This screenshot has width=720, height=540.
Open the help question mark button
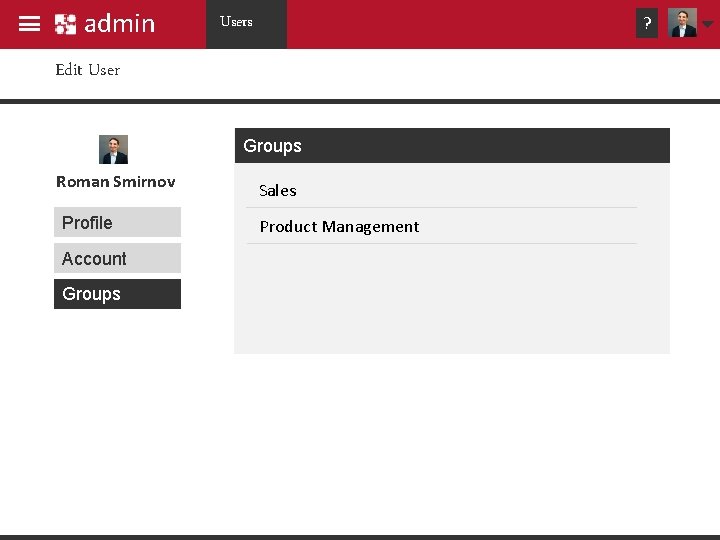(x=647, y=23)
